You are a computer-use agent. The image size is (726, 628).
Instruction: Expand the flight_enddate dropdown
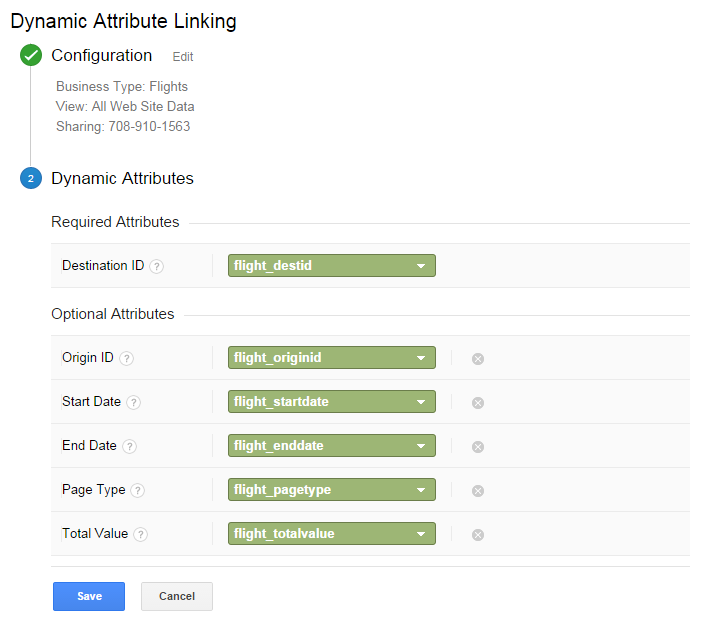pos(331,446)
